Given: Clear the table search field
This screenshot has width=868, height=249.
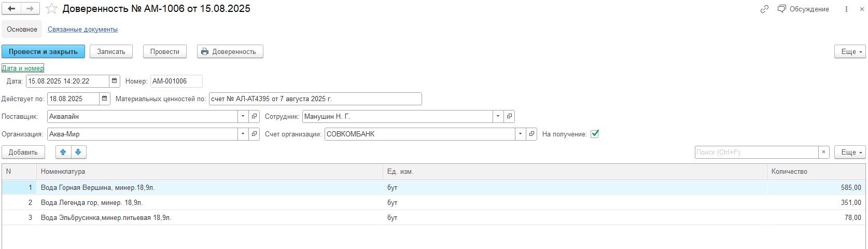Looking at the screenshot, I should (x=823, y=152).
